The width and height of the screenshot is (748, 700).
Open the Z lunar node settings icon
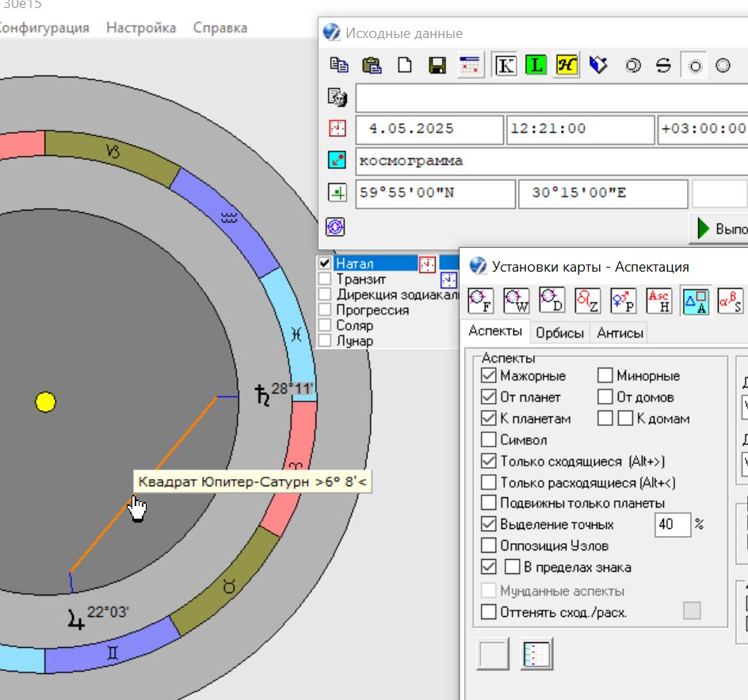click(x=587, y=300)
